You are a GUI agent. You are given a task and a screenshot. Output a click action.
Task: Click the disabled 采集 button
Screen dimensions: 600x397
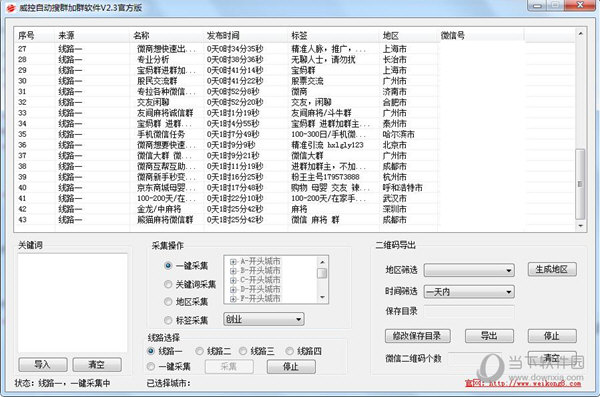(229, 367)
